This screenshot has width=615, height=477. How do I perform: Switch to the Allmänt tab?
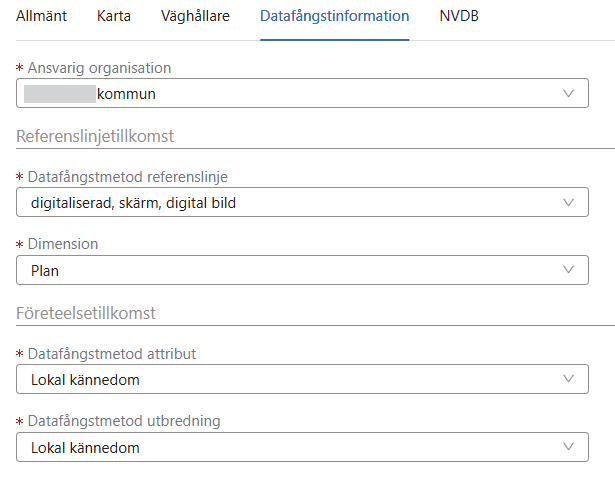pos(44,16)
